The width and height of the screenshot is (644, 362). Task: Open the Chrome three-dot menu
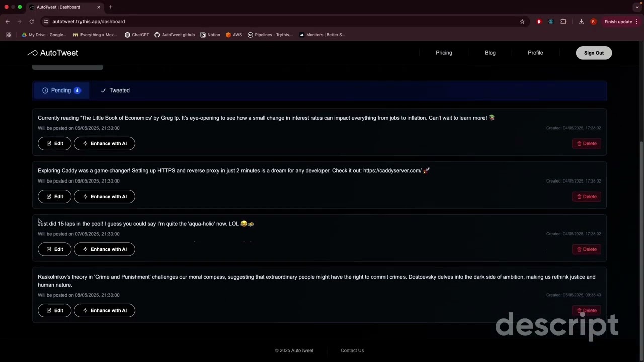[637, 22]
